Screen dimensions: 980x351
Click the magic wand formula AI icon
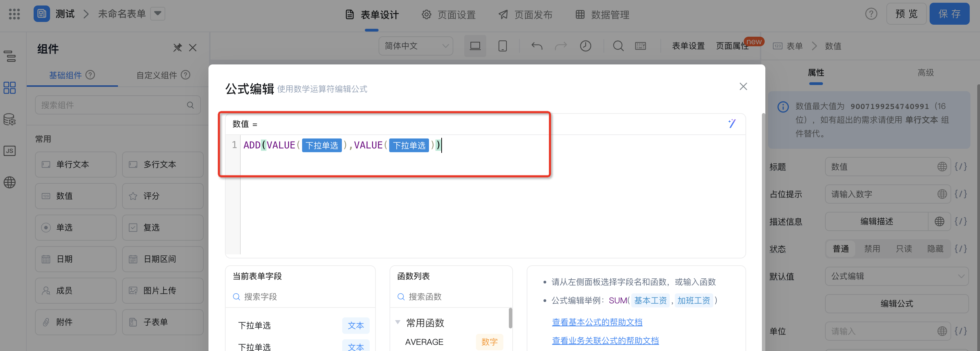732,124
